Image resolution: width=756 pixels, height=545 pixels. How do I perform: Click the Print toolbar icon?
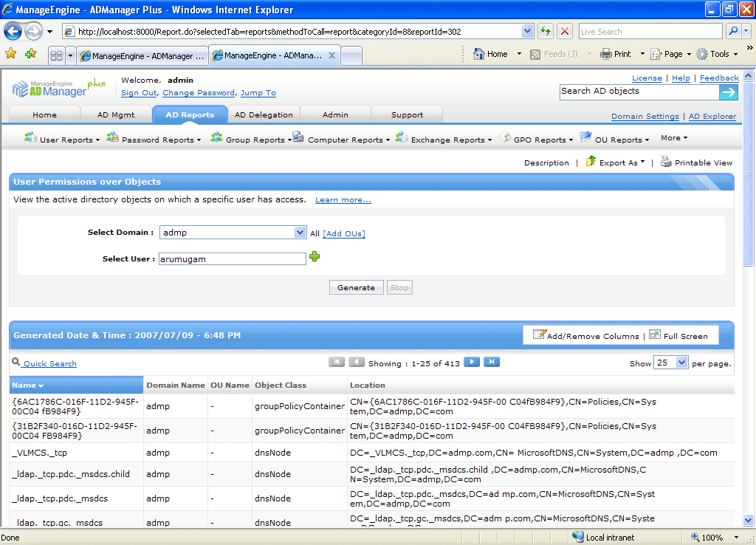point(605,55)
